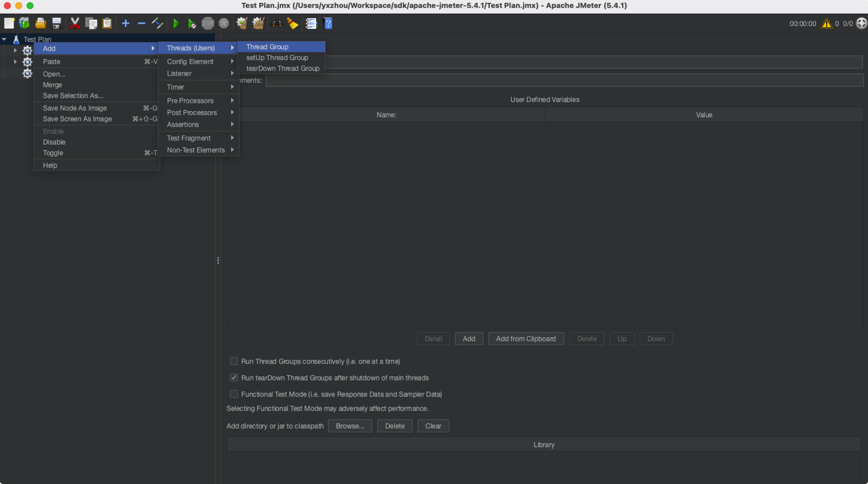The image size is (868, 484).
Task: Choose Thread Group from the submenu
Action: pyautogui.click(x=281, y=47)
